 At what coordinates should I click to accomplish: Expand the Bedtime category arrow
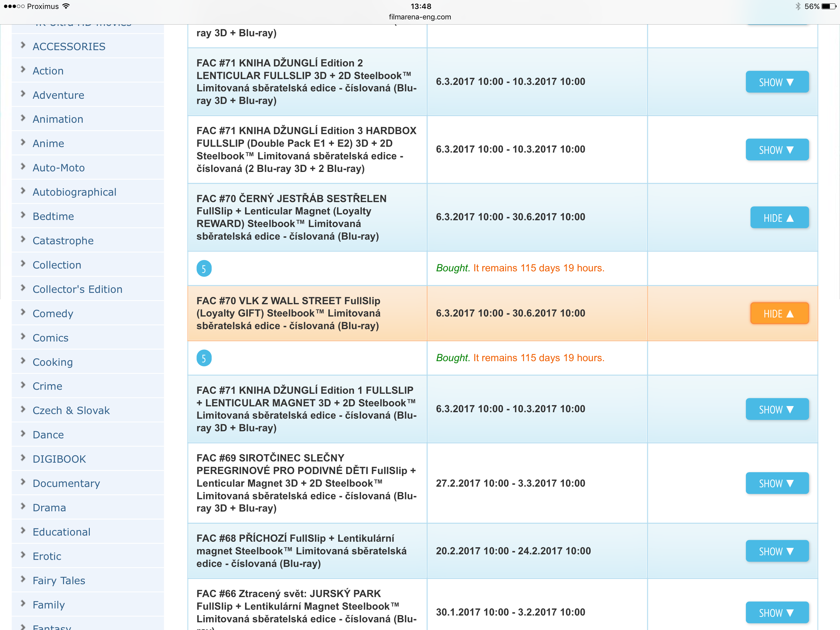coord(23,215)
